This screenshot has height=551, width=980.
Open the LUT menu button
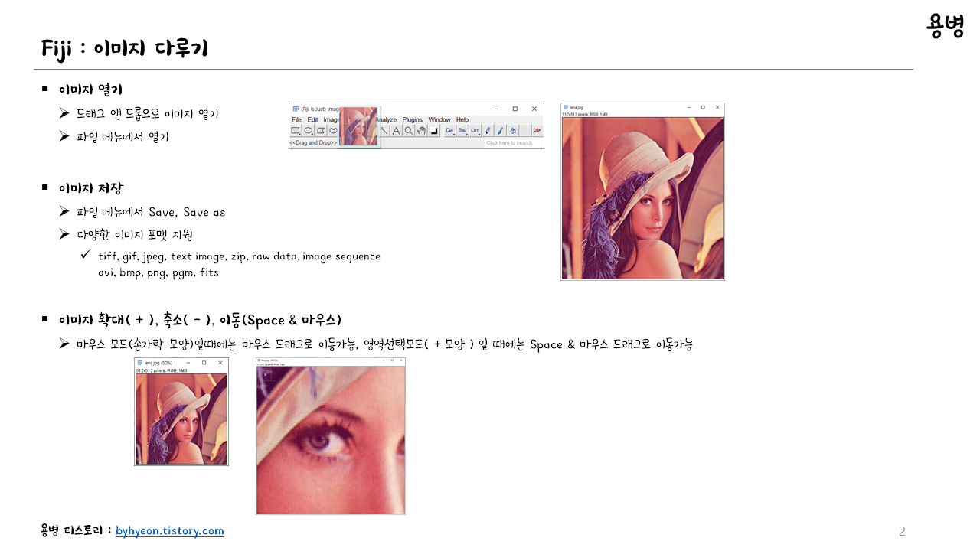pos(475,131)
